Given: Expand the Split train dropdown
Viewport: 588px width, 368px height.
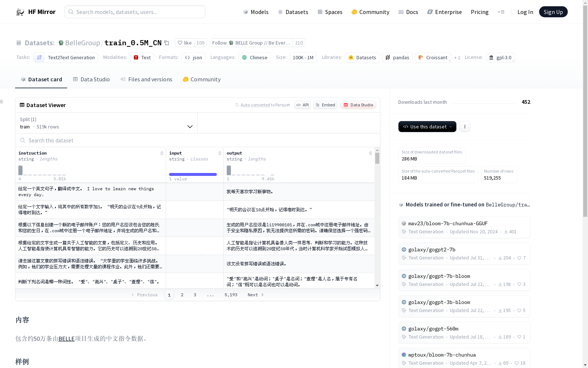Looking at the screenshot, I should click(x=107, y=123).
